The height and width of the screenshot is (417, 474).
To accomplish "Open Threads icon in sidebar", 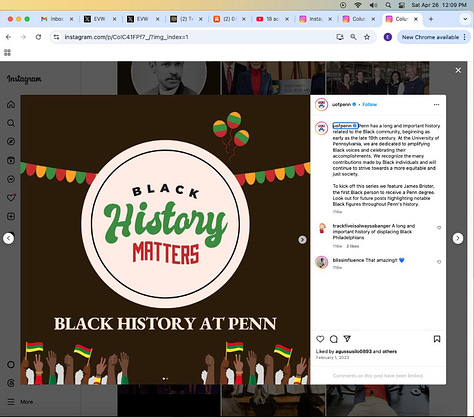I will click(x=11, y=383).
